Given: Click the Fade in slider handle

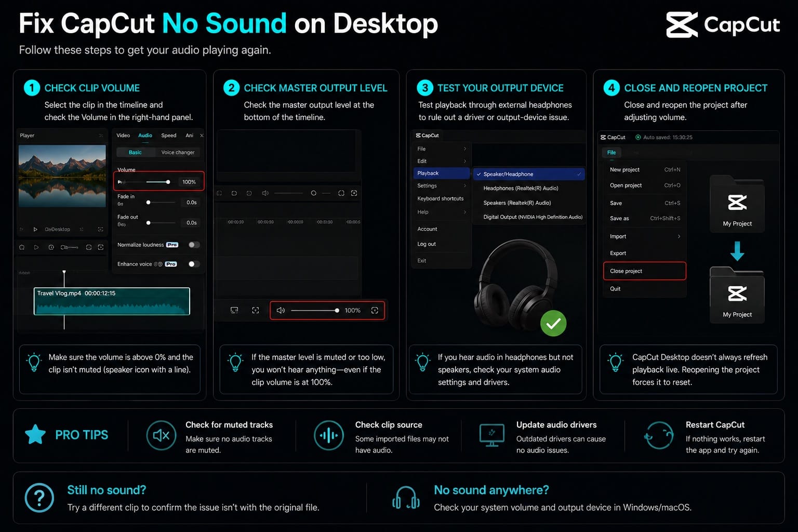Looking at the screenshot, I should click(148, 202).
